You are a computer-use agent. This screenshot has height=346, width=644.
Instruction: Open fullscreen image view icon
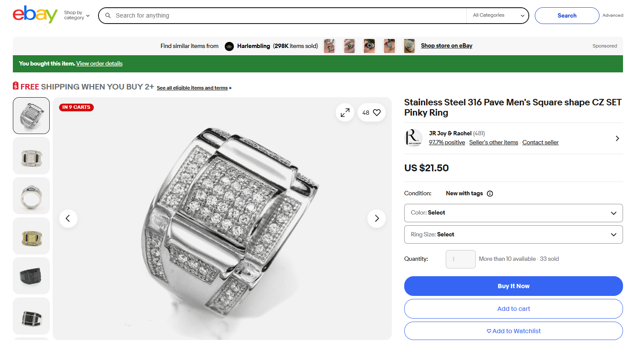coord(345,113)
